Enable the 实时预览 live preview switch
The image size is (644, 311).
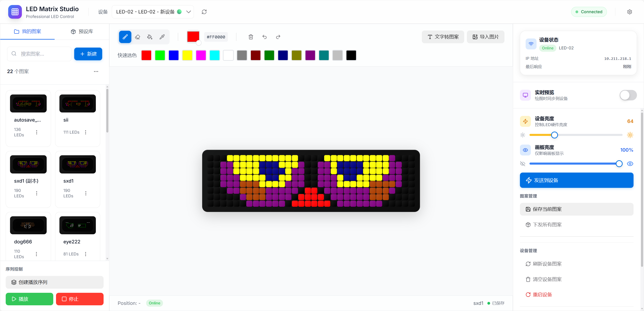[x=628, y=95]
